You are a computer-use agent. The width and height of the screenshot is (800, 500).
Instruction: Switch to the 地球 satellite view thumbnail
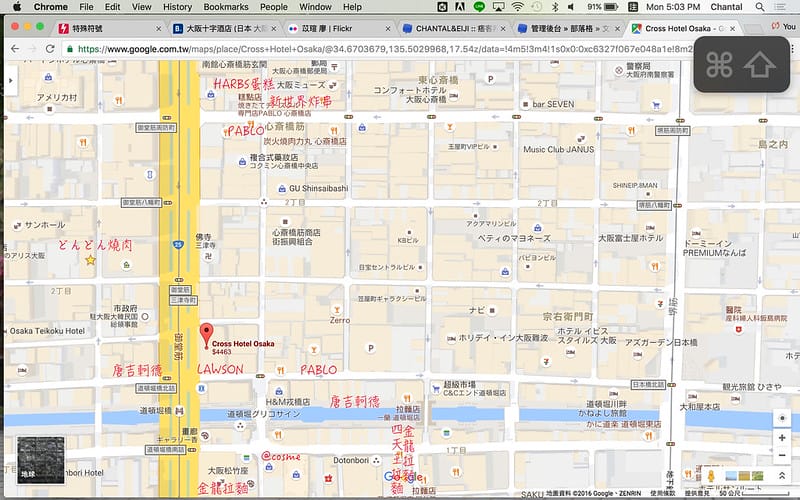(x=41, y=460)
